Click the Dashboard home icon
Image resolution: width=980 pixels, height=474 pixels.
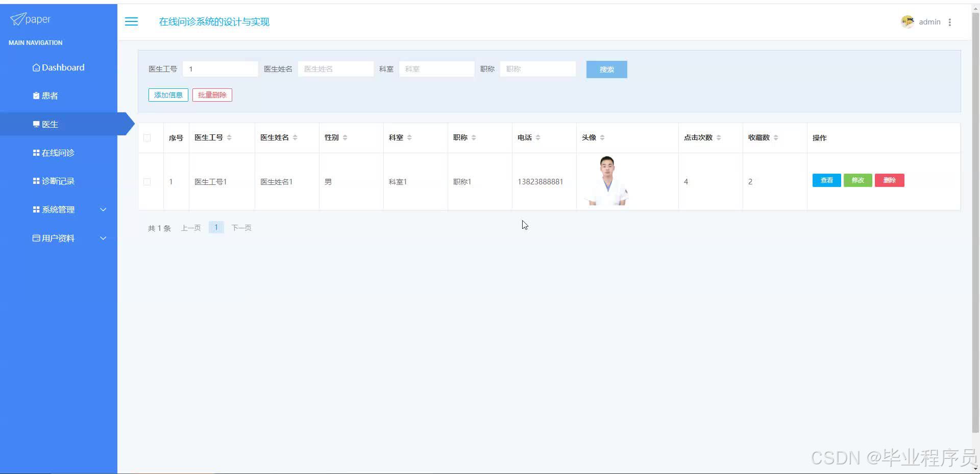(x=36, y=67)
